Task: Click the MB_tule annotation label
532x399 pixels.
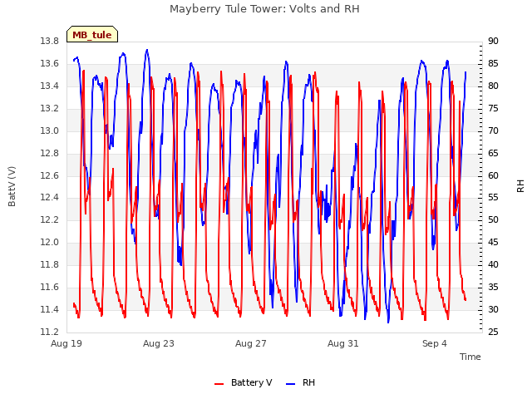Action: click(x=92, y=35)
